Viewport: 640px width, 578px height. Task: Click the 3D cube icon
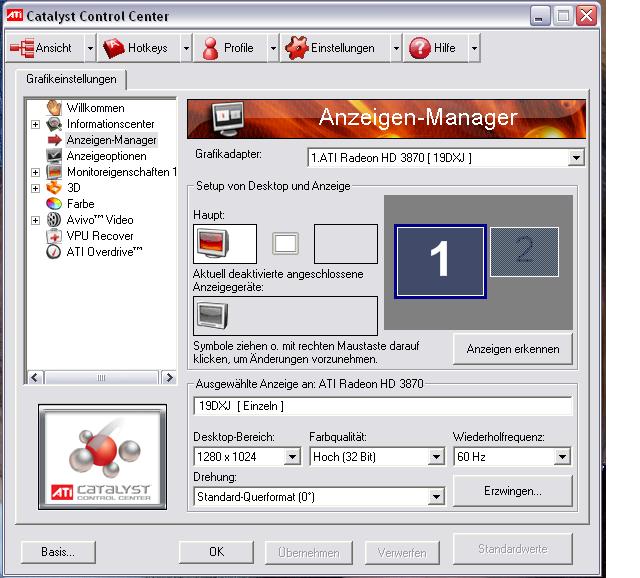click(x=54, y=188)
